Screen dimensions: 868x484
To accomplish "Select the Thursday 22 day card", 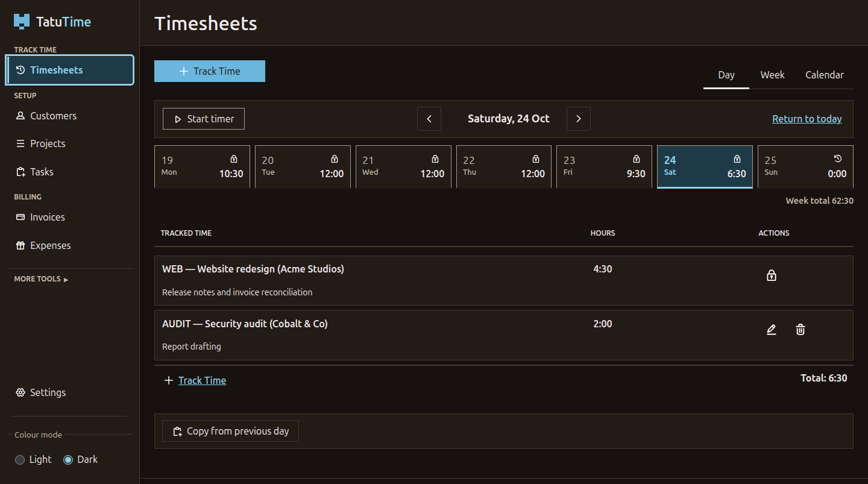I will pyautogui.click(x=504, y=167).
